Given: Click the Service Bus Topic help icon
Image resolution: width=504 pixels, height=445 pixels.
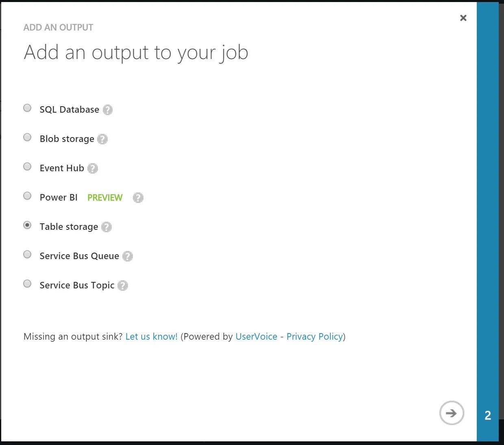Looking at the screenshot, I should [x=123, y=286].
